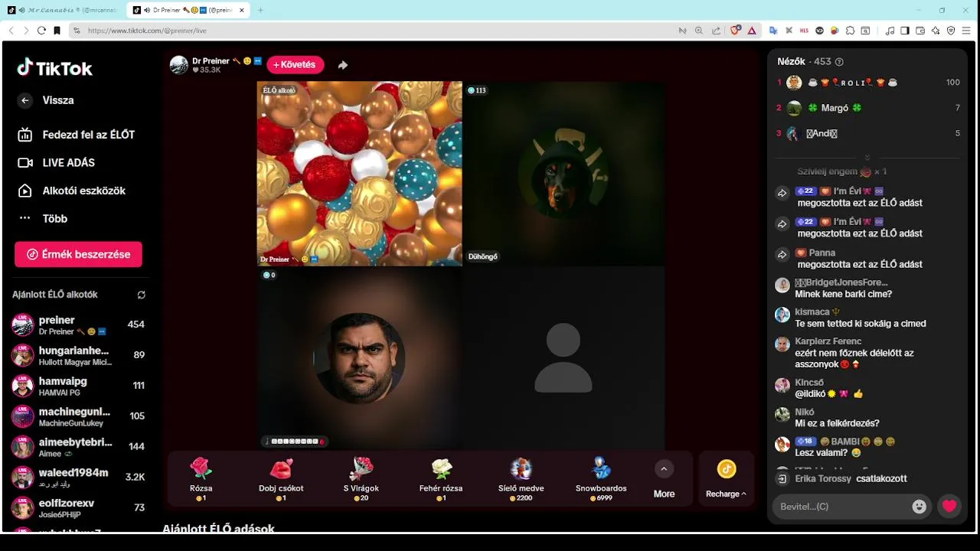Screen dimensions: 980x551
Task: Open the Brave wallet icon
Action: pyautogui.click(x=920, y=31)
